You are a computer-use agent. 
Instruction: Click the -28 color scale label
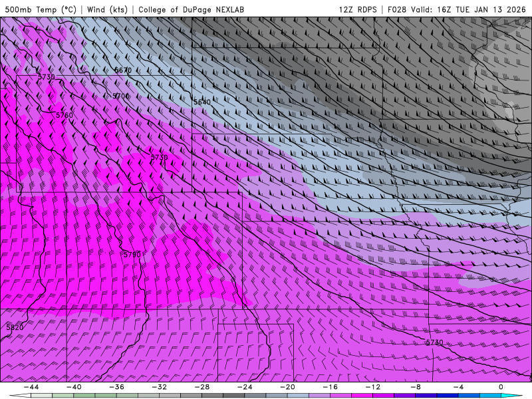(x=202, y=387)
